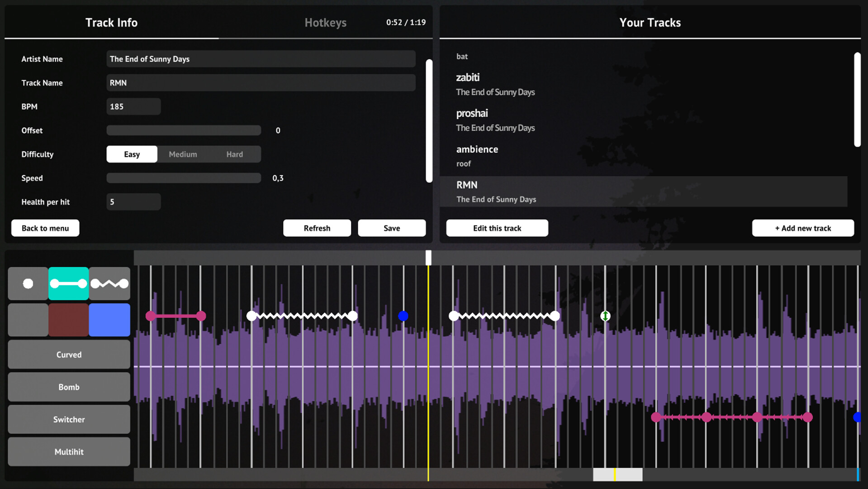
Task: Select the blue note type
Action: click(x=109, y=320)
